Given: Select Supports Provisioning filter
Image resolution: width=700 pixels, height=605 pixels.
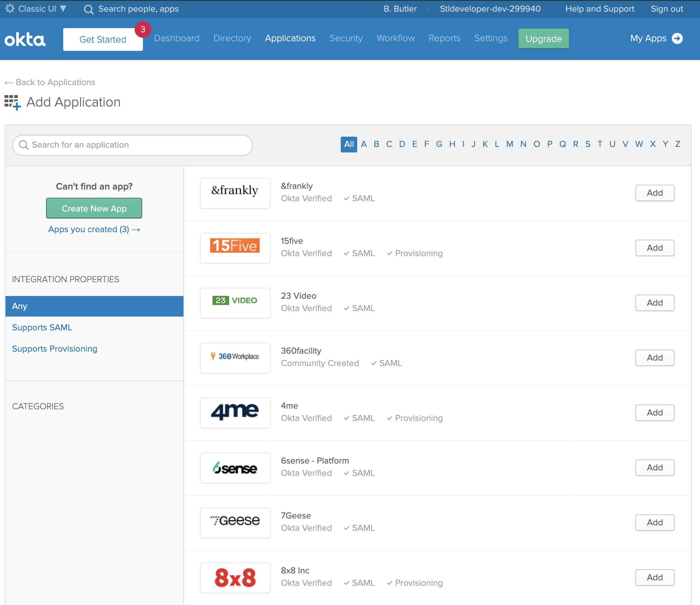Looking at the screenshot, I should point(55,349).
